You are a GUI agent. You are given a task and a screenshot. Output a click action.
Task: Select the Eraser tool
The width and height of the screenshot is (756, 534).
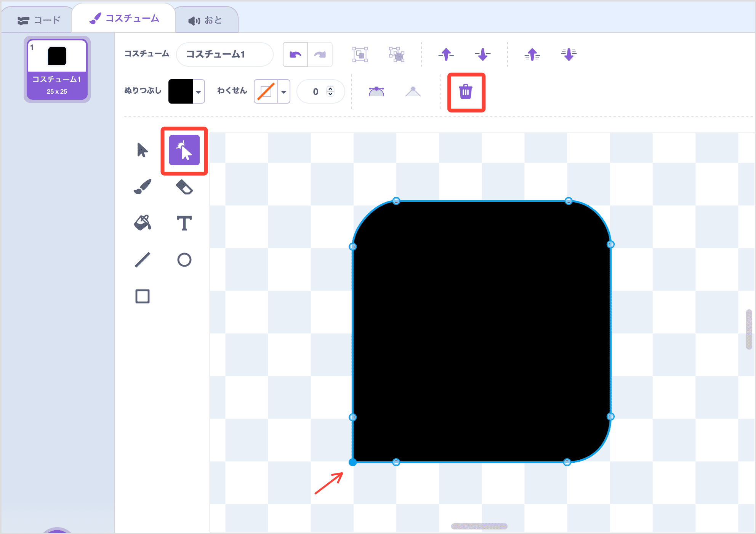184,186
